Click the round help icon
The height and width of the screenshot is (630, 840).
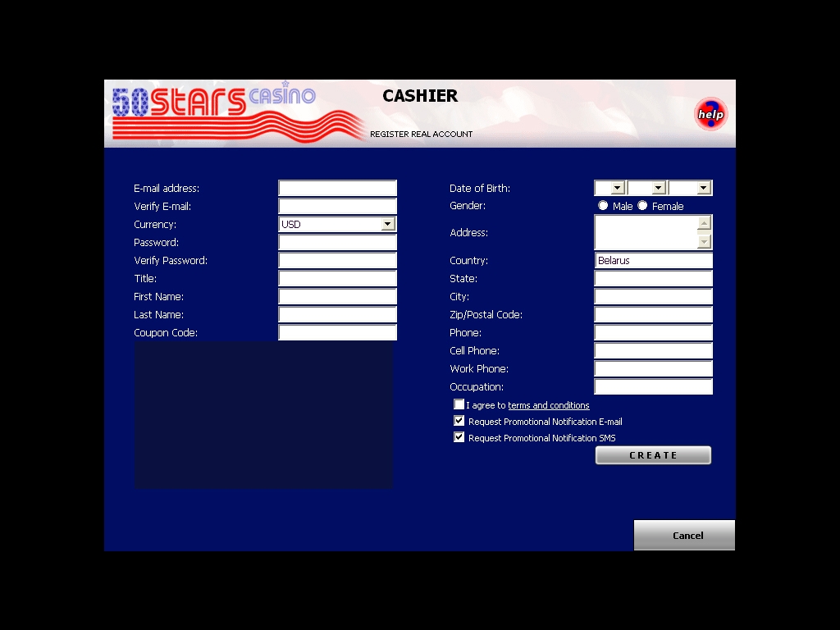coord(710,114)
